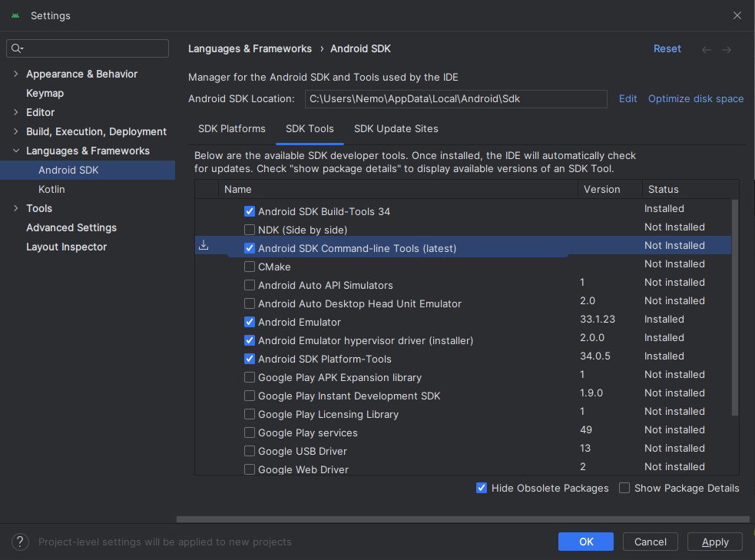755x560 pixels.
Task: Open SDK Update Sites tab
Action: pos(396,128)
